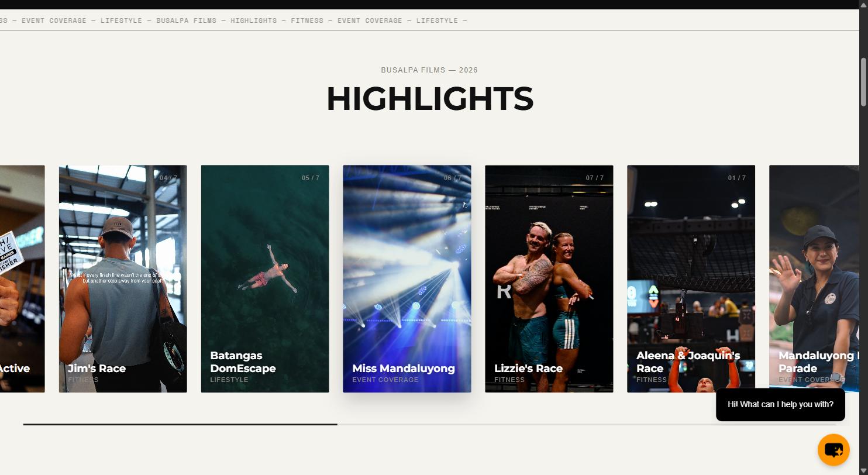Click the "05 / 7" card counter
This screenshot has height=475, width=868.
(311, 178)
